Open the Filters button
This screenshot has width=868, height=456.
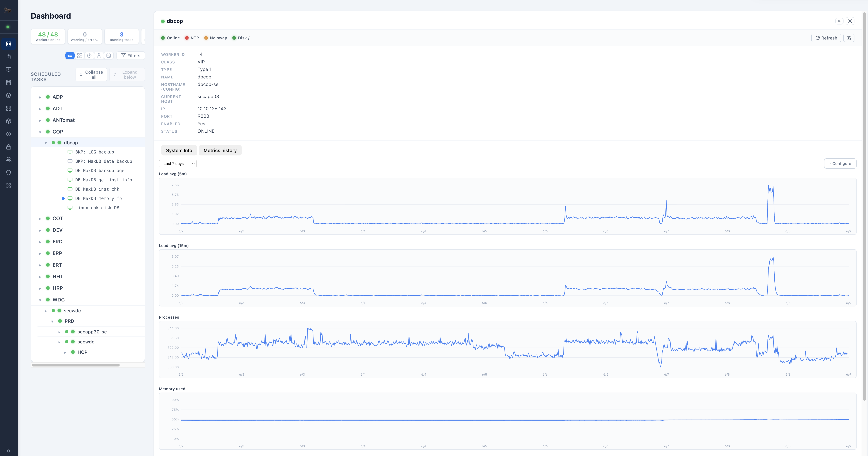coord(131,56)
